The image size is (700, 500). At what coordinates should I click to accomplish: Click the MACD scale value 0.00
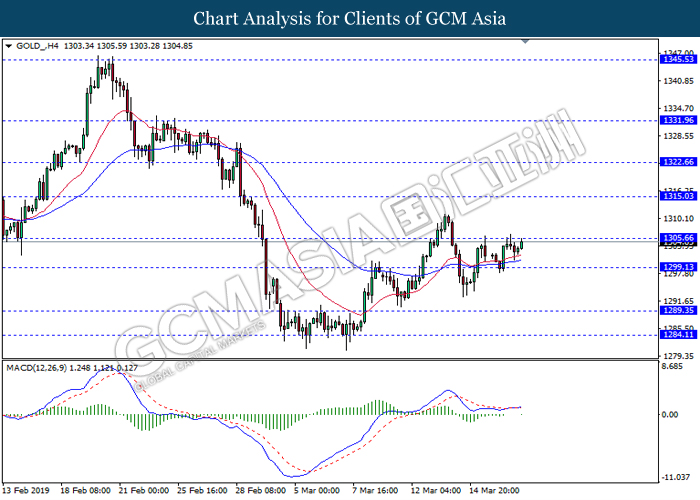coord(670,415)
